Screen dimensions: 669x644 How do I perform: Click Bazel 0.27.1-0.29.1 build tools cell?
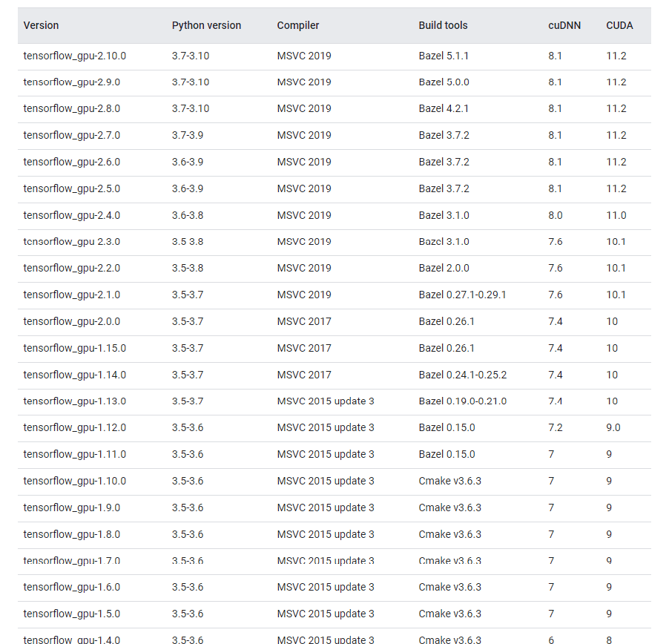(x=462, y=295)
